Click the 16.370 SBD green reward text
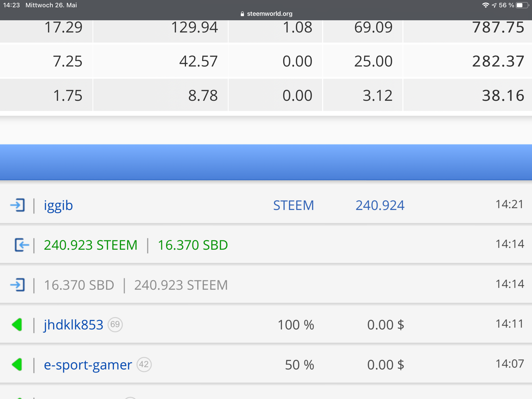Screen dimensions: 532x399 pyautogui.click(x=193, y=245)
